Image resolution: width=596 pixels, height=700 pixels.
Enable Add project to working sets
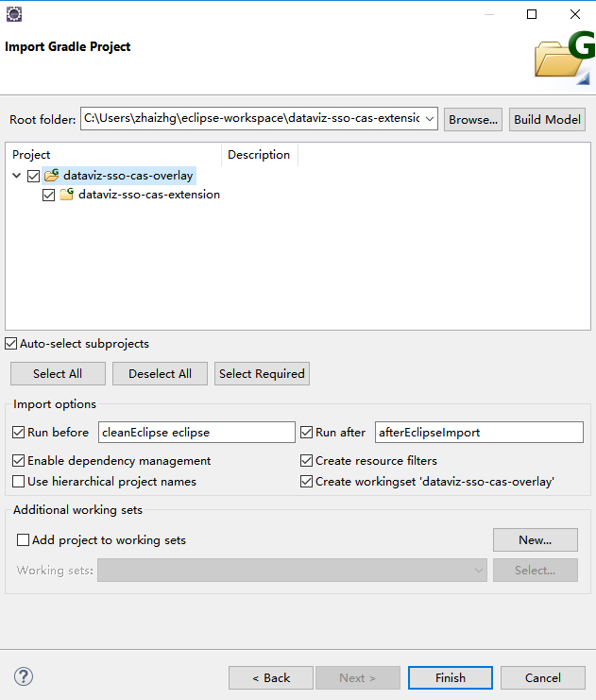point(23,540)
